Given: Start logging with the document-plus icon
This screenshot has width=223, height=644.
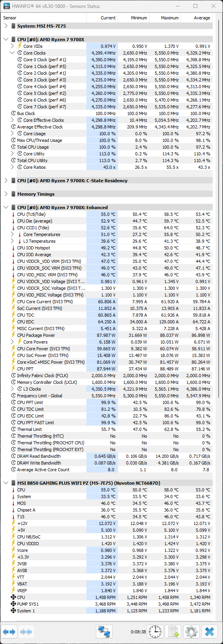Looking at the screenshot, I should [x=173, y=632].
